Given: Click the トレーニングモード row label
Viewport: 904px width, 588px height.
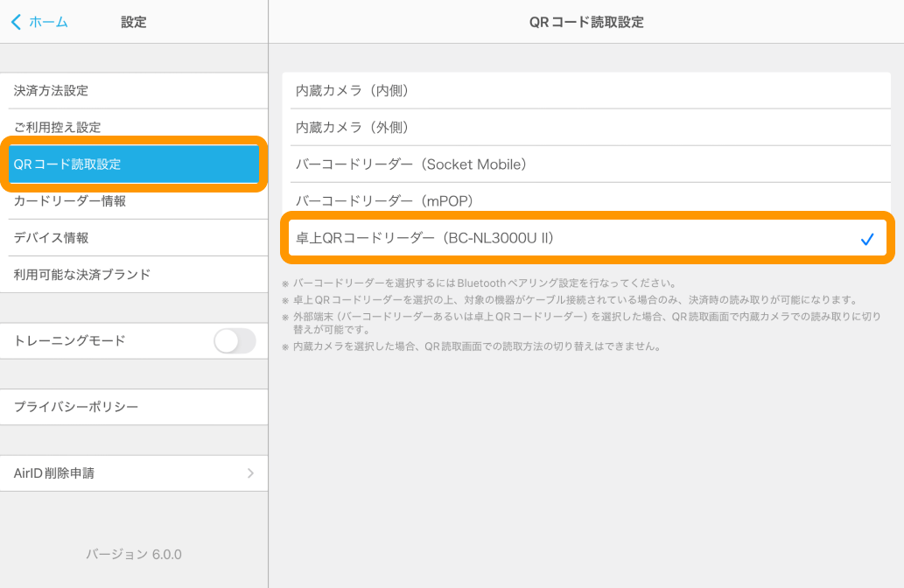Looking at the screenshot, I should [x=70, y=341].
